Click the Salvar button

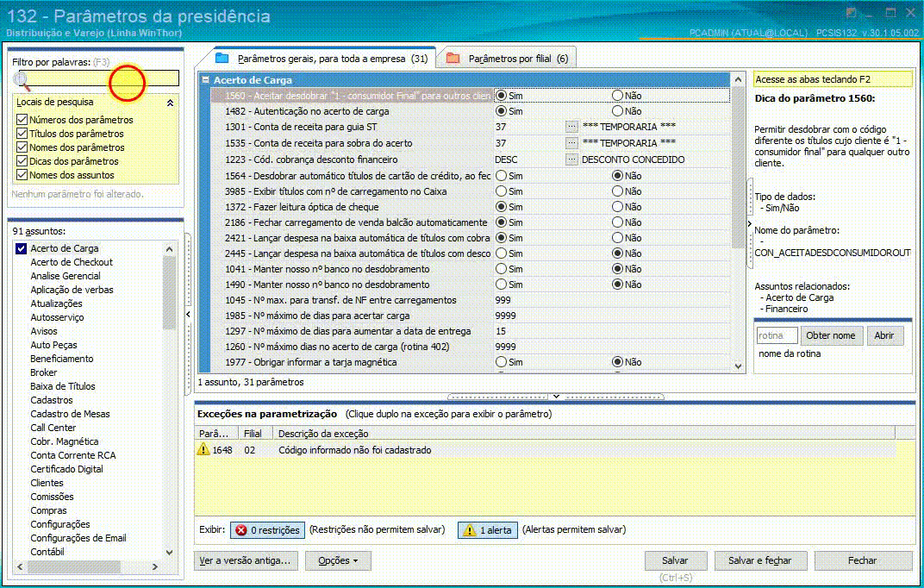pos(675,560)
